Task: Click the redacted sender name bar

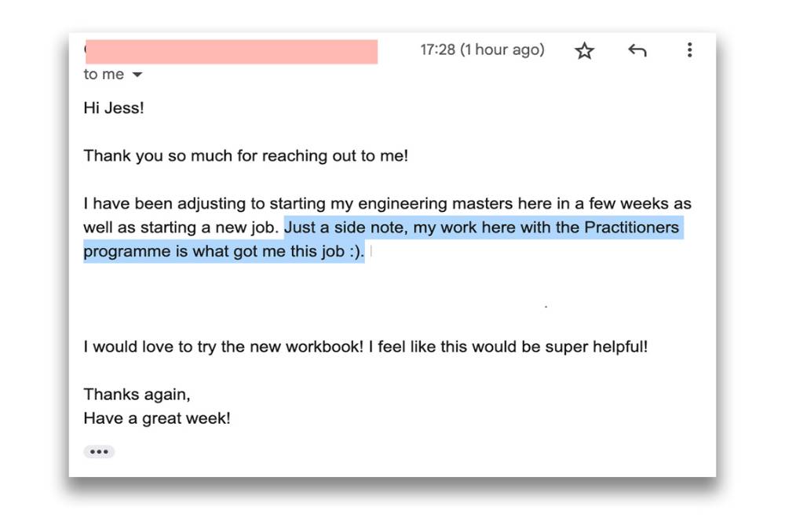Action: pyautogui.click(x=232, y=51)
